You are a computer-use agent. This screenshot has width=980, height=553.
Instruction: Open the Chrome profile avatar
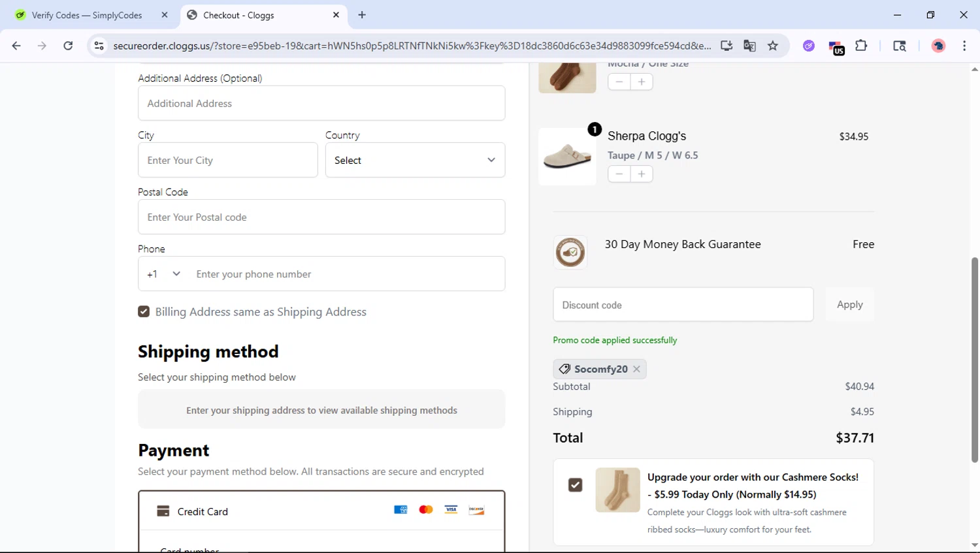coord(938,46)
